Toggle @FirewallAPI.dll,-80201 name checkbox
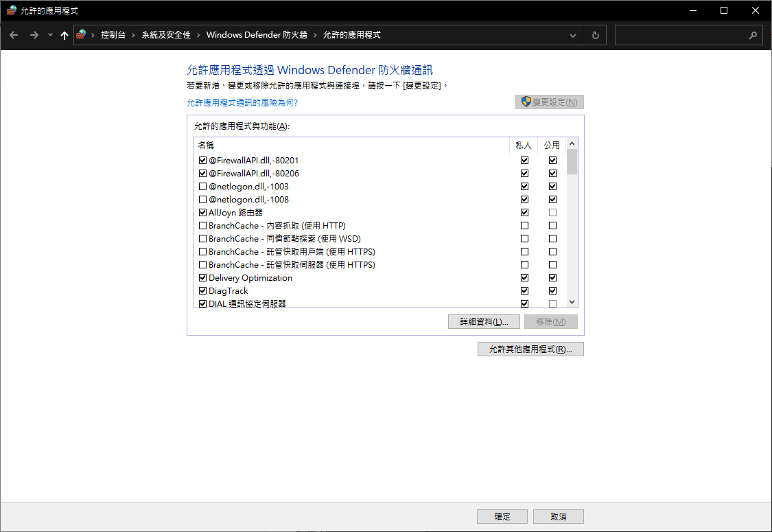 point(203,161)
